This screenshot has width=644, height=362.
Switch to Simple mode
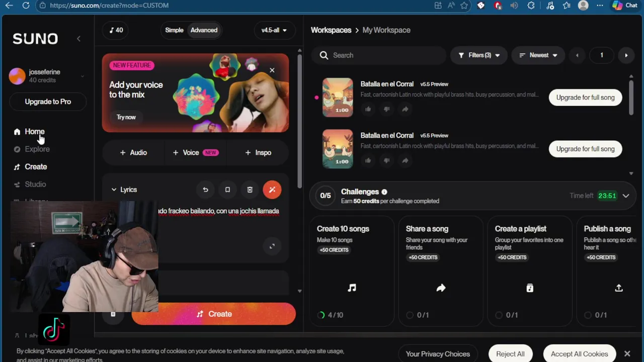point(174,30)
